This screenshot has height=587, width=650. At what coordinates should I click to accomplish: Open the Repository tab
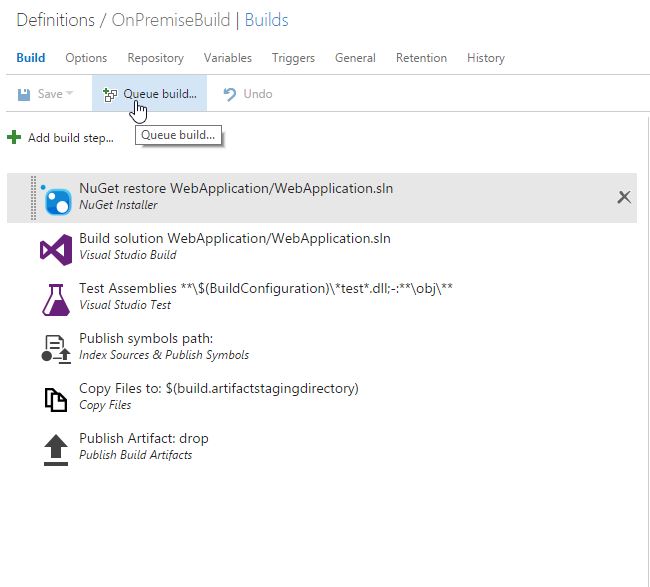pyautogui.click(x=155, y=58)
